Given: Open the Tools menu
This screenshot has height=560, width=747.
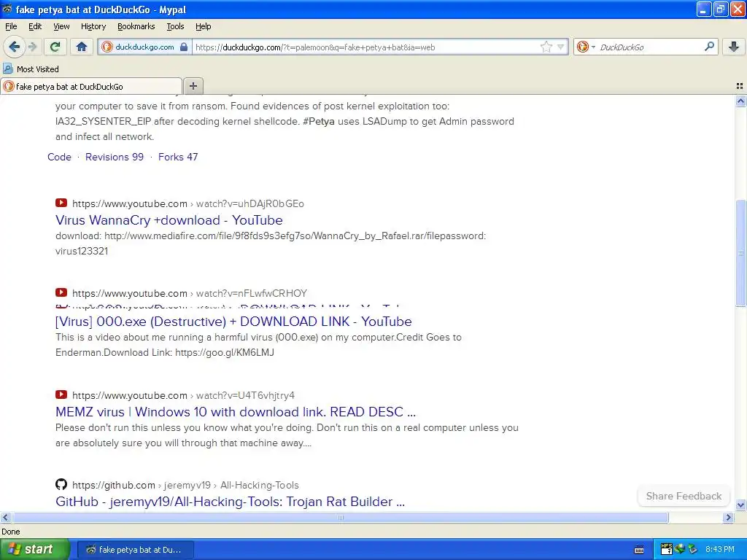Looking at the screenshot, I should coord(175,26).
